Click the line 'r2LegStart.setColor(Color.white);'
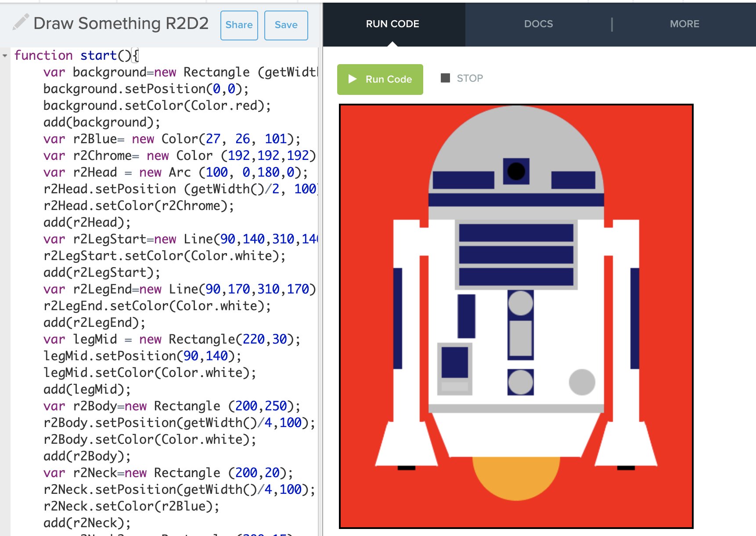 [x=165, y=256]
